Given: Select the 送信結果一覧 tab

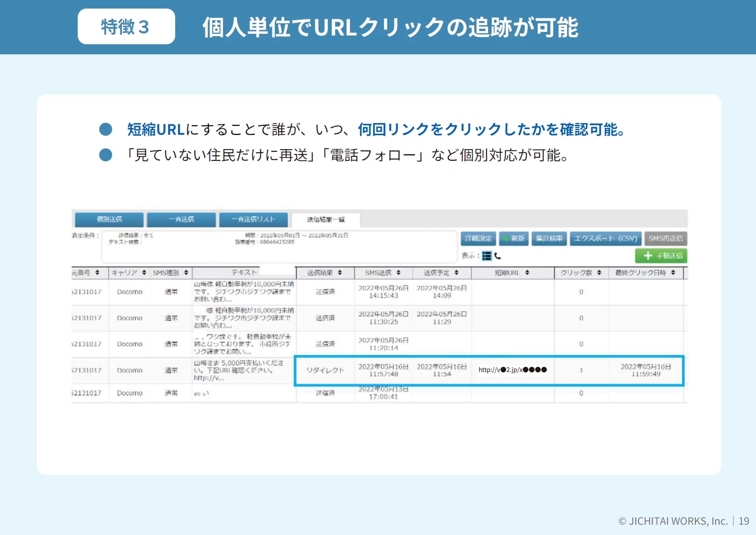Looking at the screenshot, I should (x=326, y=220).
